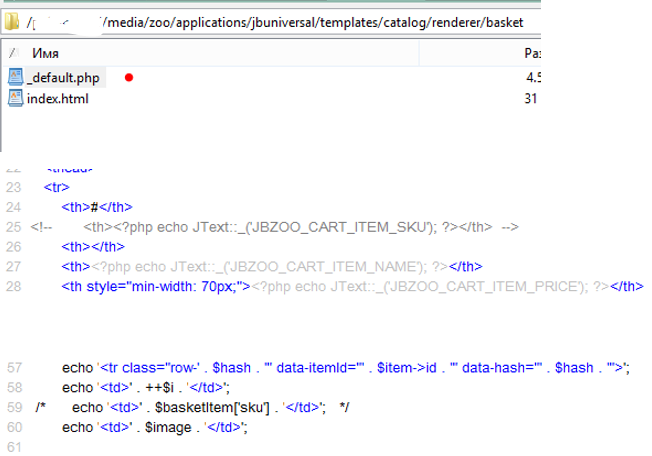The width and height of the screenshot is (652, 456).
Task: Click the size value of index.html
Action: pos(531,98)
